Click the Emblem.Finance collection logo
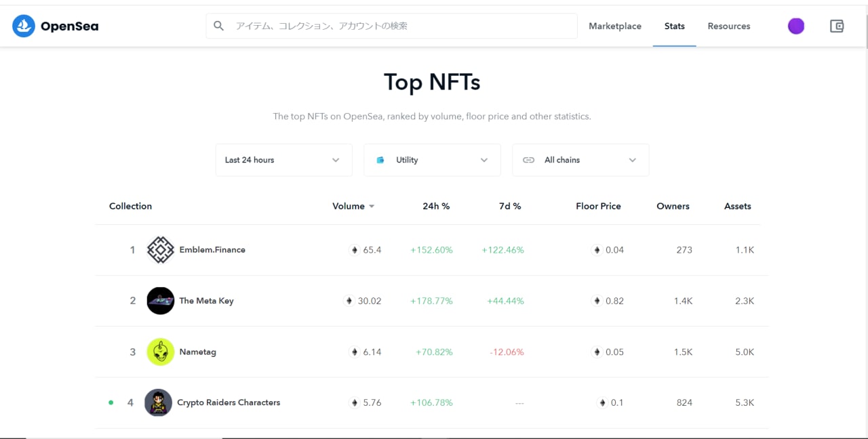 pyautogui.click(x=161, y=250)
